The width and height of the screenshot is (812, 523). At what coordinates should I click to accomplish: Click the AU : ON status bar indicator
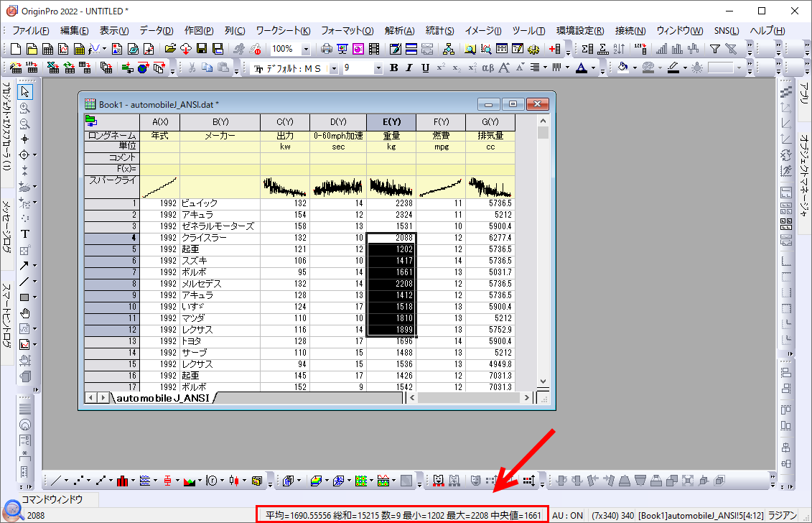click(x=568, y=516)
